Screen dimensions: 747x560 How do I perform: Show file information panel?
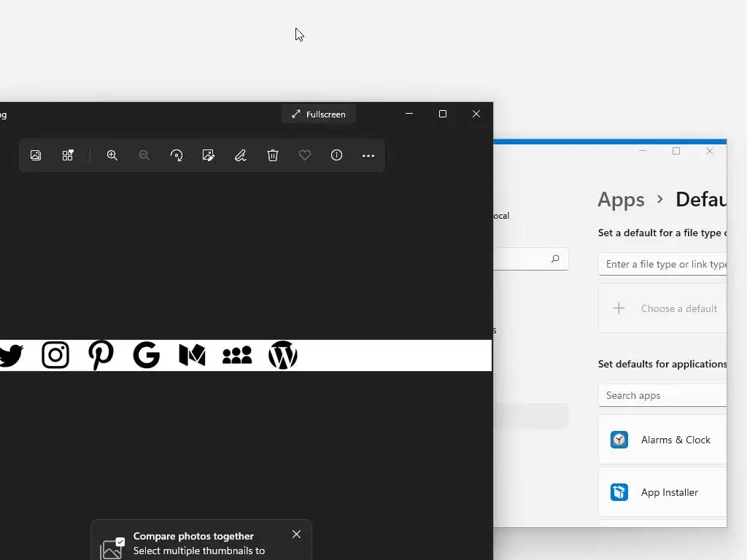coord(337,155)
